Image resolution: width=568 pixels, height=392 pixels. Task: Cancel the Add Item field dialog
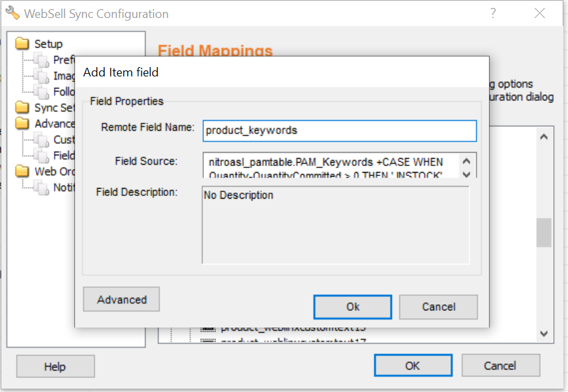(438, 307)
